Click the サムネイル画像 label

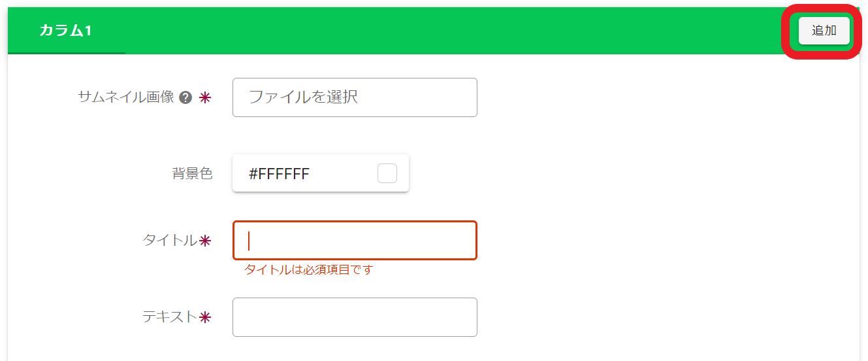(x=126, y=97)
